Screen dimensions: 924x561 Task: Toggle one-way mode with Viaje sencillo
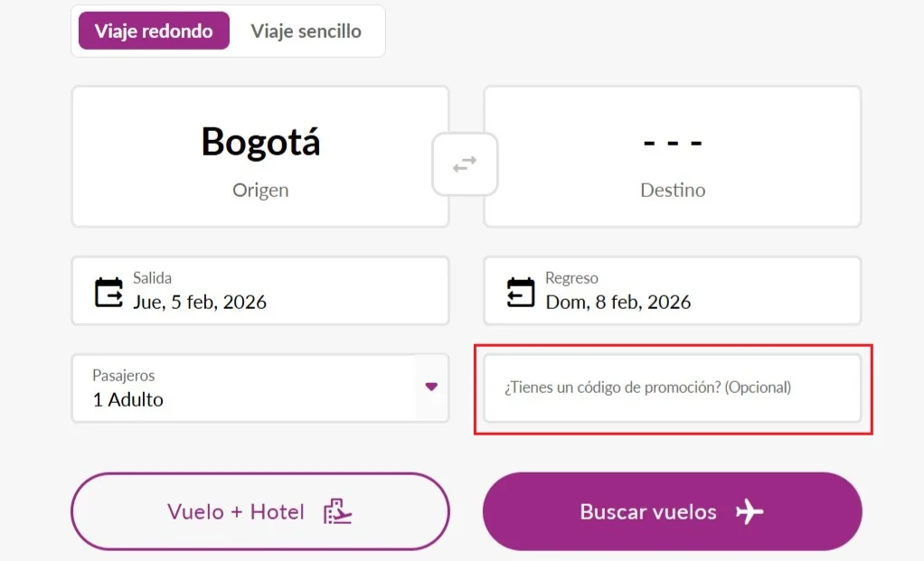click(307, 31)
